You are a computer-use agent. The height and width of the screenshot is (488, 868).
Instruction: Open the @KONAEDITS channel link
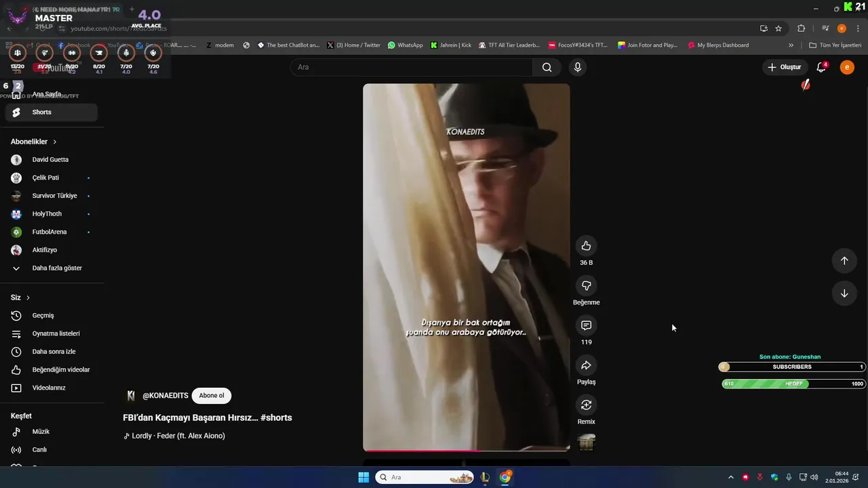[165, 396]
